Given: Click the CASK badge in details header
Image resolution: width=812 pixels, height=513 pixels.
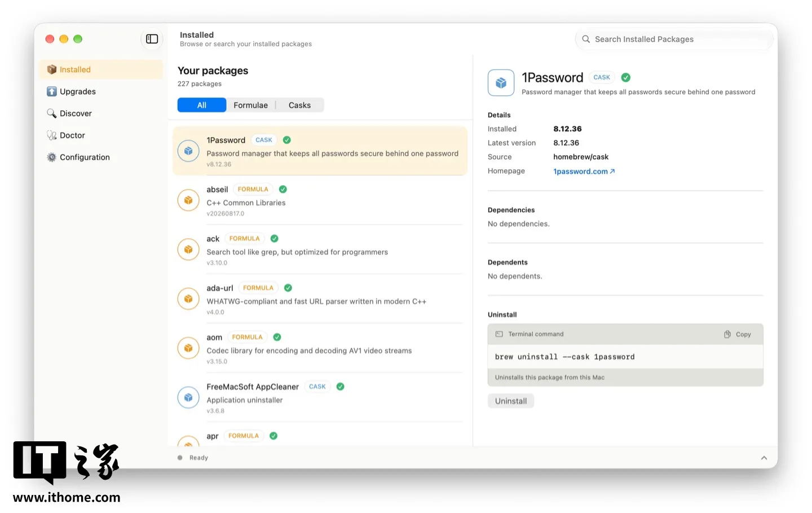Looking at the screenshot, I should 602,77.
